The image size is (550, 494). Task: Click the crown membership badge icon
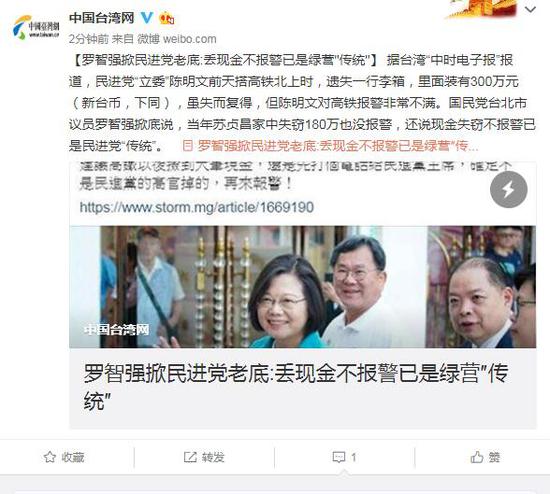[167, 18]
